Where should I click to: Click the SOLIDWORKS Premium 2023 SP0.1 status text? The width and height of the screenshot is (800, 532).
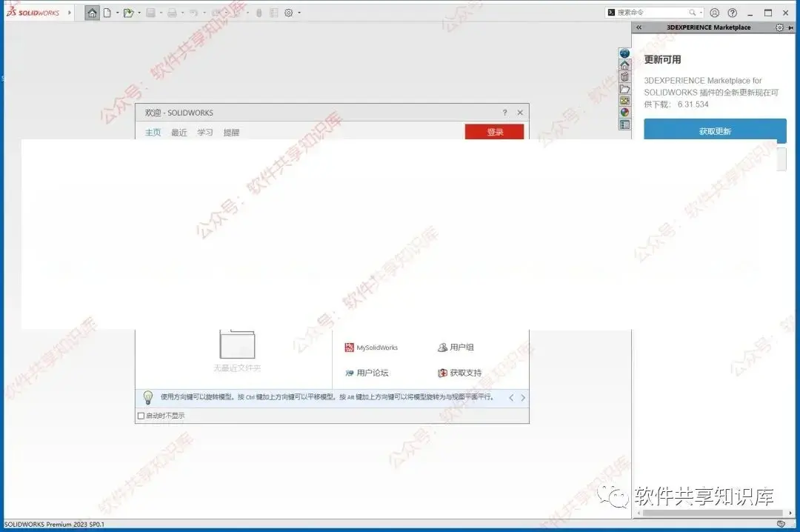(x=54, y=525)
